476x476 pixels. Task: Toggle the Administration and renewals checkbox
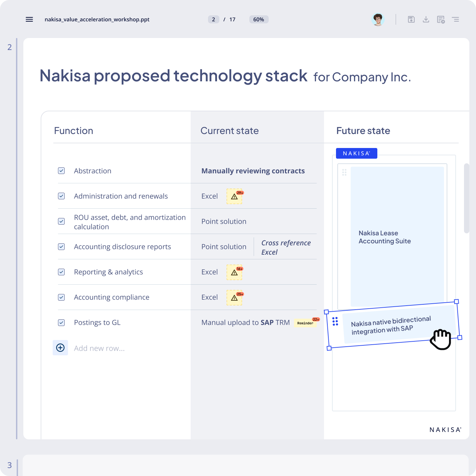[61, 196]
